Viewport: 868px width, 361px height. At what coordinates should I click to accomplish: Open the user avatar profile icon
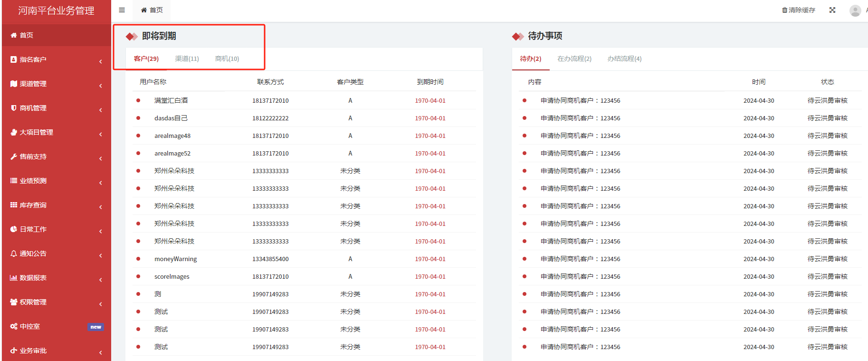click(855, 10)
